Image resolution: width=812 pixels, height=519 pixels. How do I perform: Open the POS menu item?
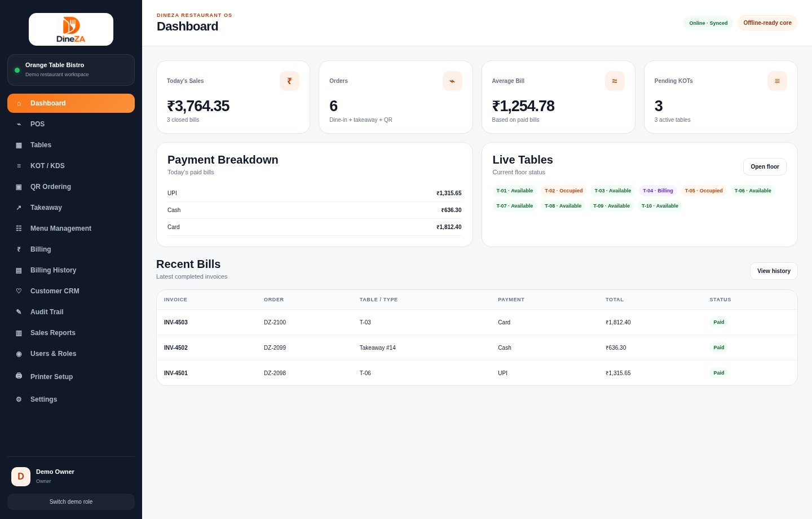[x=71, y=124]
